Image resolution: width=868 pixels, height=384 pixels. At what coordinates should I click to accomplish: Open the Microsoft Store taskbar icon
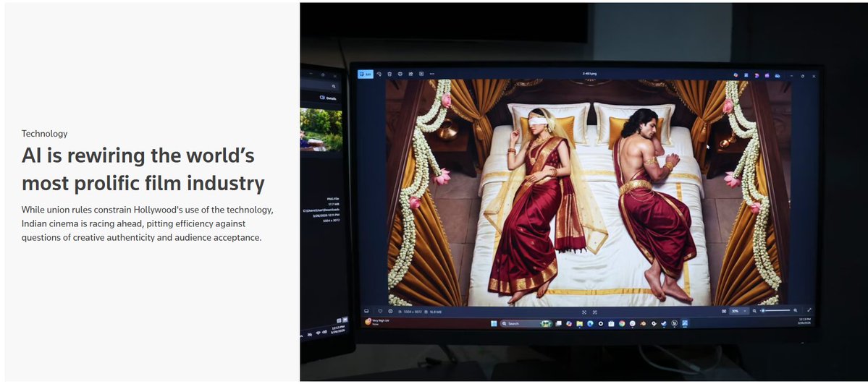(x=611, y=324)
